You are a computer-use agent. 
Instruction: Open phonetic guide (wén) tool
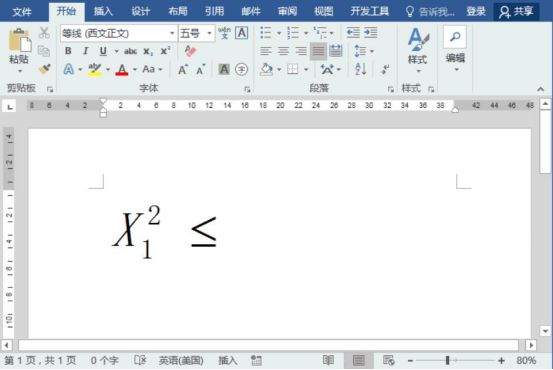[x=224, y=33]
